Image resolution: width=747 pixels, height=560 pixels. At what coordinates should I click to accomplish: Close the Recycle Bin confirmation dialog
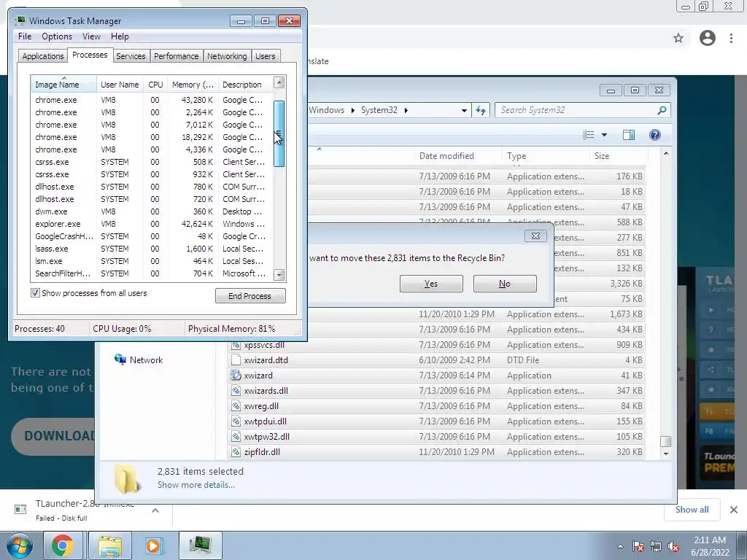click(535, 236)
